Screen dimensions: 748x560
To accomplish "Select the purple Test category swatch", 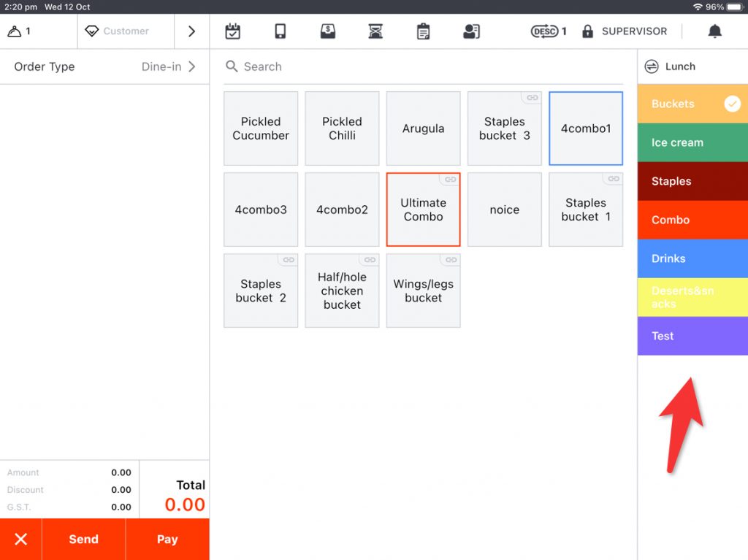I will tap(692, 336).
